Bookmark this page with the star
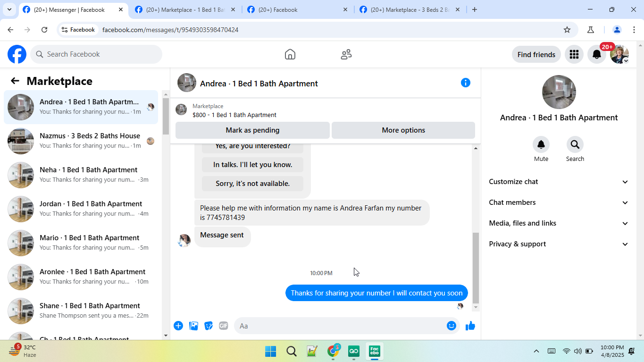This screenshot has height=362, width=644. point(567,30)
